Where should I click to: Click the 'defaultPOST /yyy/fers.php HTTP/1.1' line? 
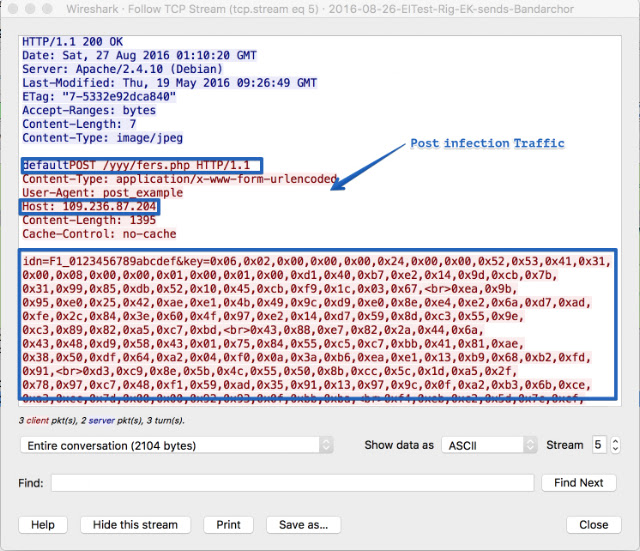(x=136, y=165)
